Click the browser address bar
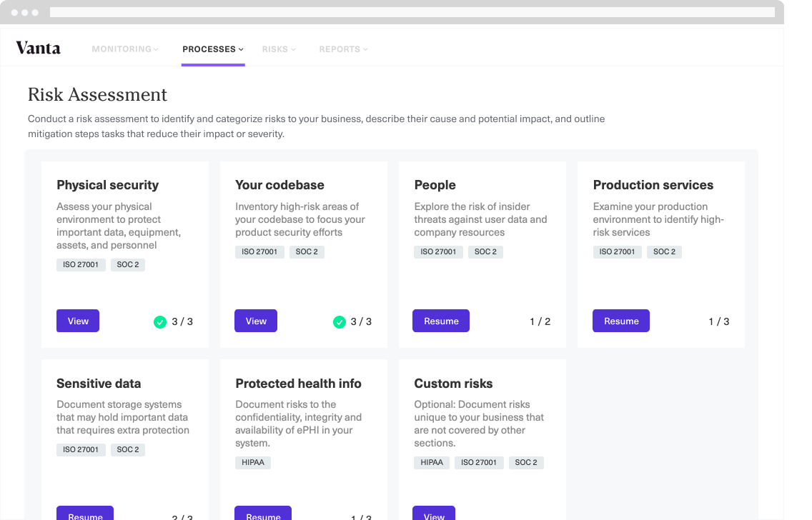 coord(412,12)
